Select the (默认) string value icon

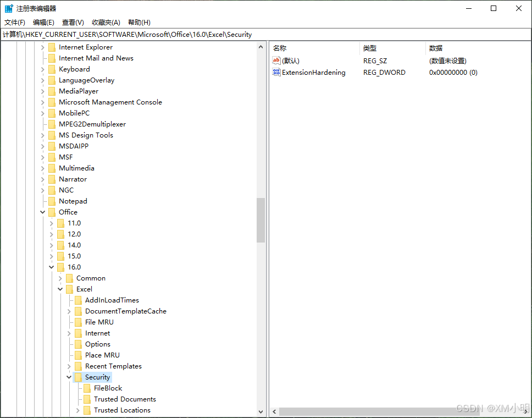point(276,61)
